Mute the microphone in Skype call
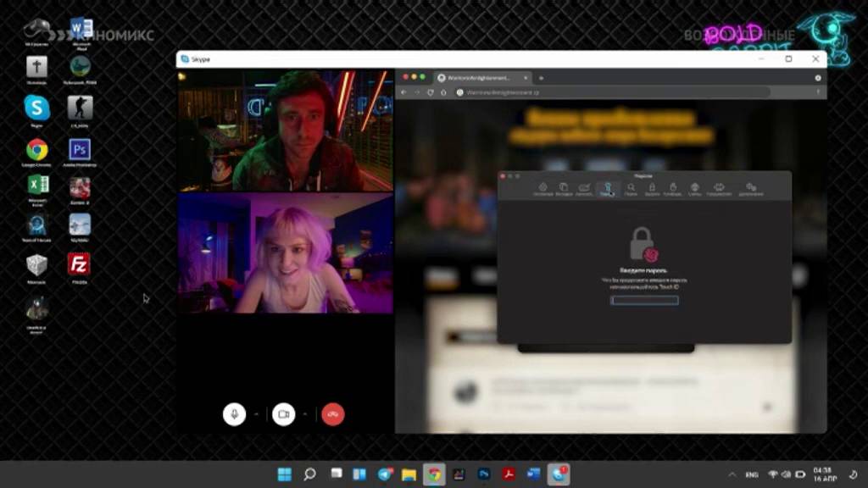 pos(234,413)
